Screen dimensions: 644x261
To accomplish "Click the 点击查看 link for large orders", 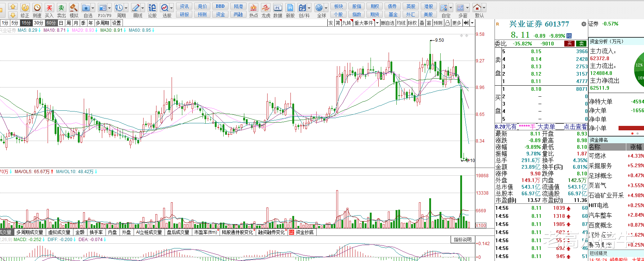I will click(x=575, y=127).
